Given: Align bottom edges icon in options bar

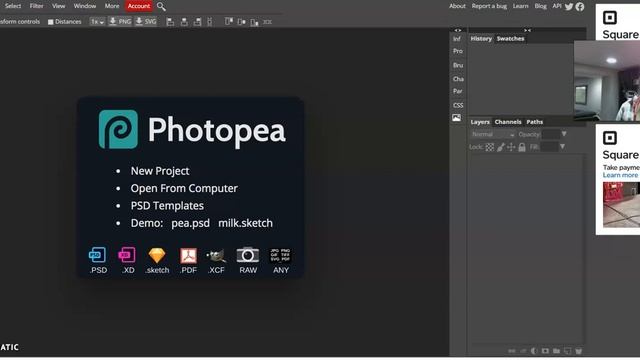Looking at the screenshot, I should (x=254, y=22).
